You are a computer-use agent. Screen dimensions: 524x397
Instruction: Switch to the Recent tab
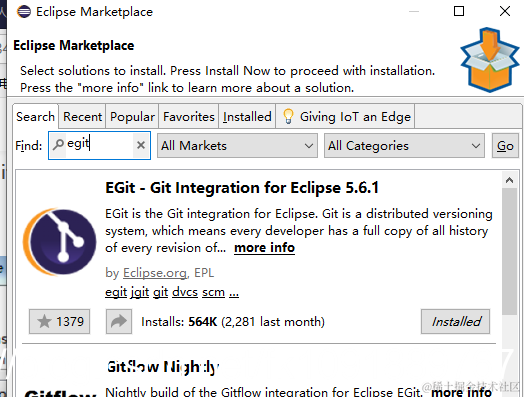(x=82, y=117)
